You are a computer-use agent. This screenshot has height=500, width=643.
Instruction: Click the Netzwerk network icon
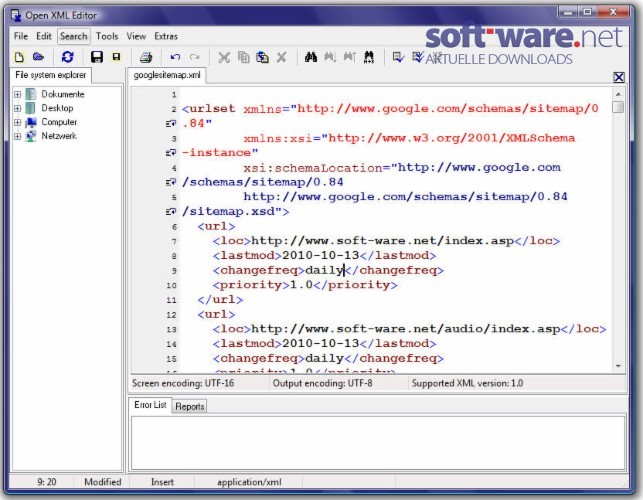[x=31, y=136]
